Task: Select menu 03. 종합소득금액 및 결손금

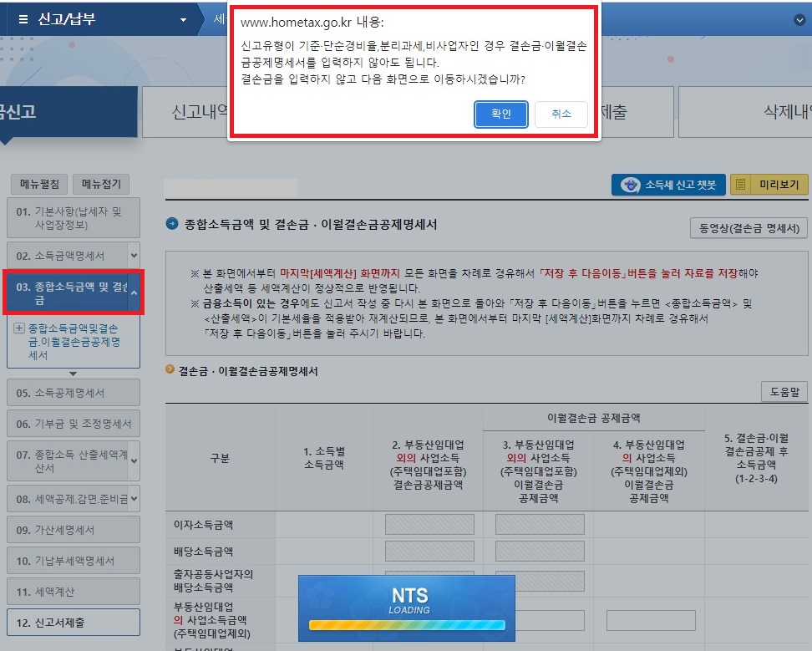Action: coord(68,293)
